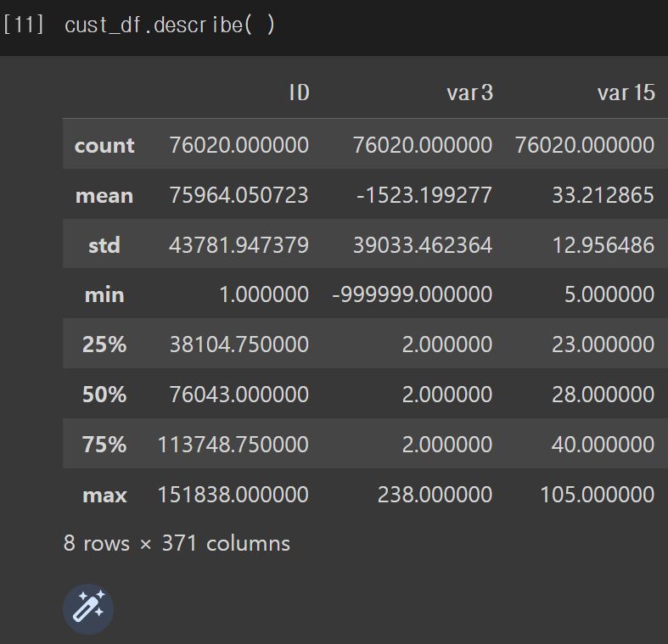Viewport: 668px width, 644px height.
Task: Select var15 min value 5.000000
Action: click(609, 294)
